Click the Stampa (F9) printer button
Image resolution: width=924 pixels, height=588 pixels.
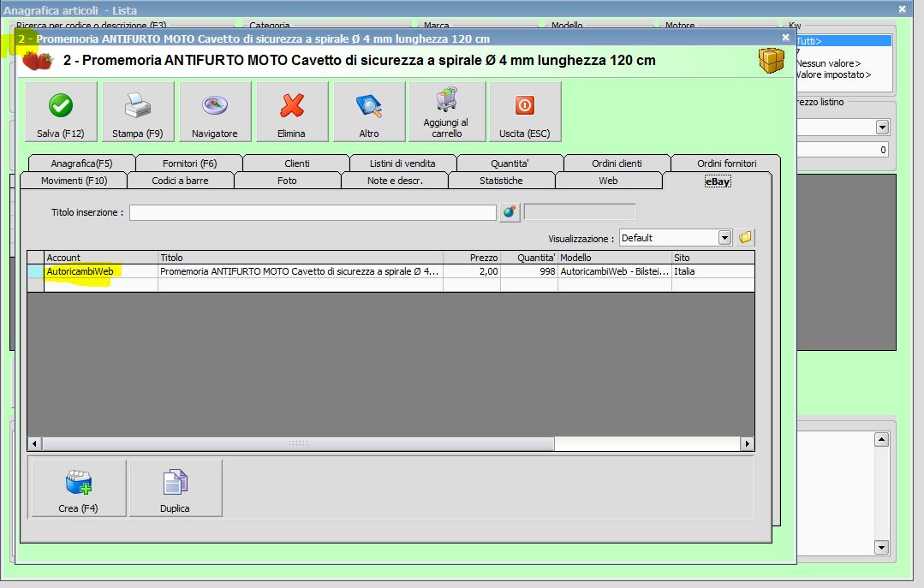(138, 112)
